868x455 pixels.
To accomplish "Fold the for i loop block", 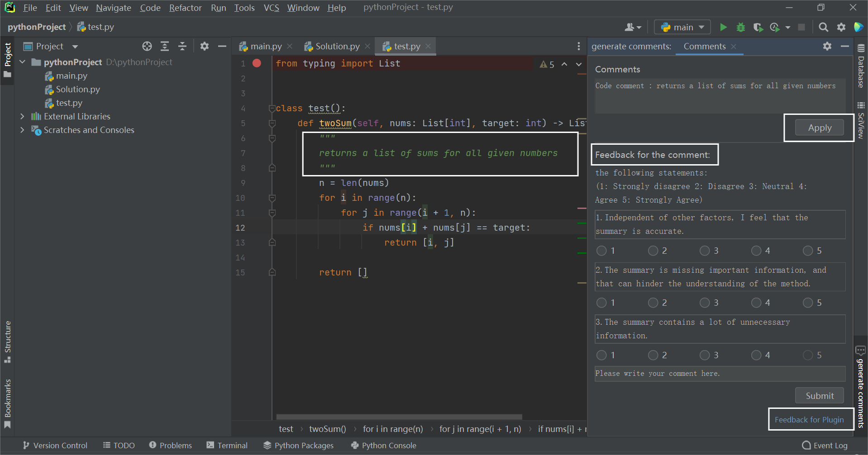I will coord(272,198).
